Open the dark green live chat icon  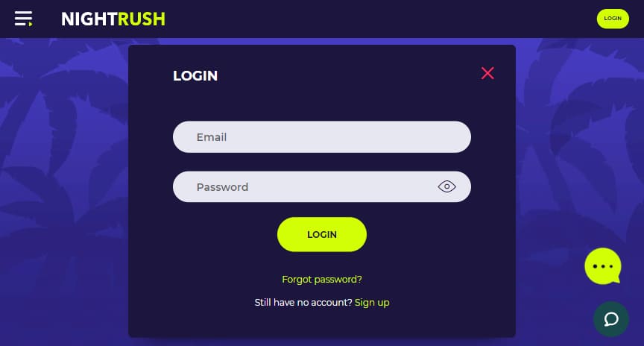pos(611,319)
